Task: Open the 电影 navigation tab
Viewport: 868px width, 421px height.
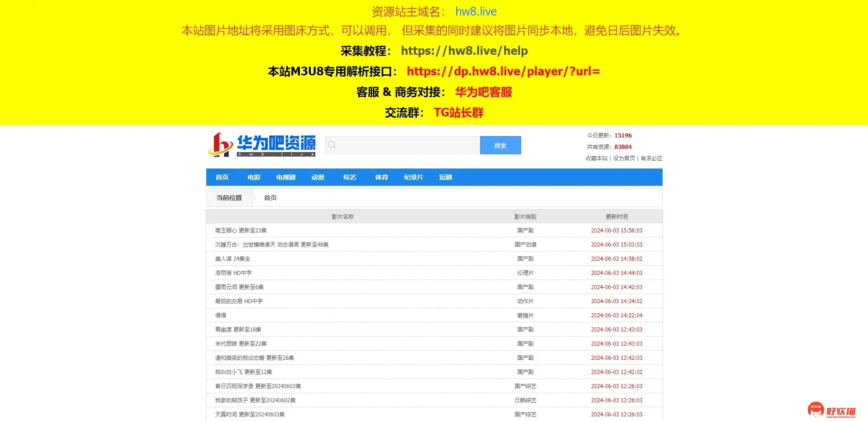Action: (254, 177)
